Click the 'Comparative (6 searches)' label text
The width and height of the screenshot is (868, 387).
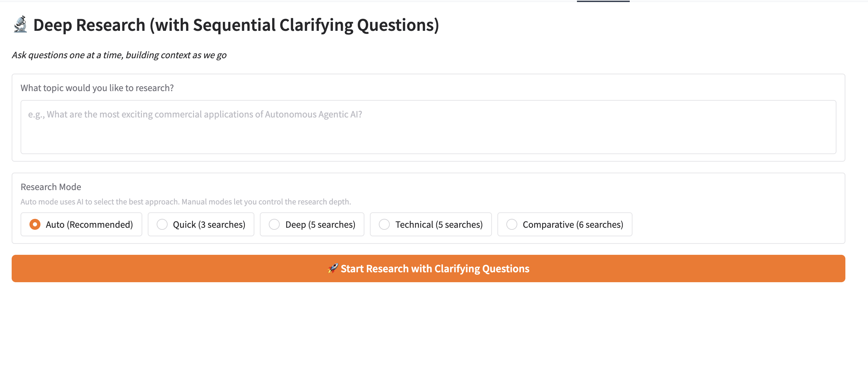click(573, 225)
